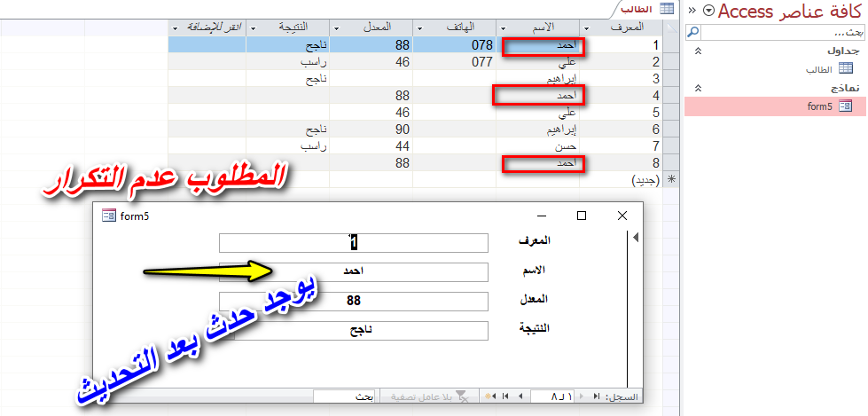Collapse the نماذج group
This screenshot has width=868, height=416.
coord(698,88)
